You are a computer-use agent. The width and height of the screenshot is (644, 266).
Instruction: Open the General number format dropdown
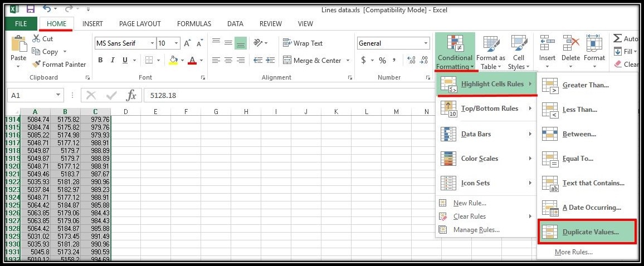coord(426,43)
